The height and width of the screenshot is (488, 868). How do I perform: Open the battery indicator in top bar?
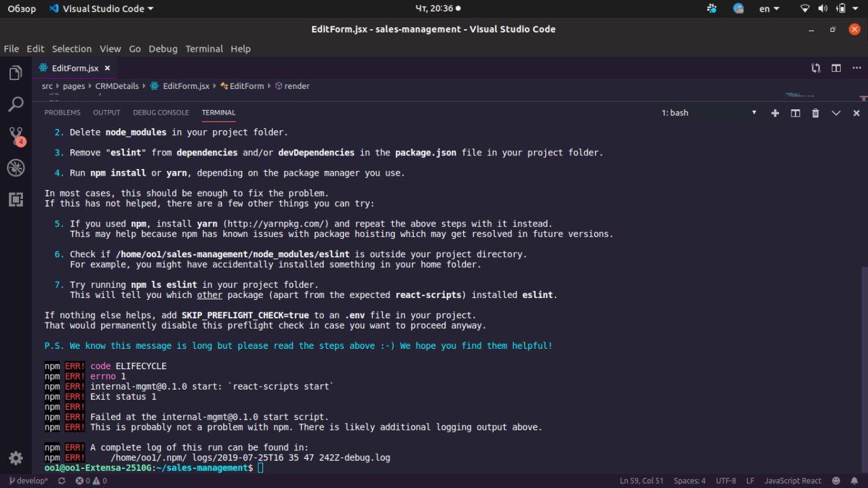[842, 9]
